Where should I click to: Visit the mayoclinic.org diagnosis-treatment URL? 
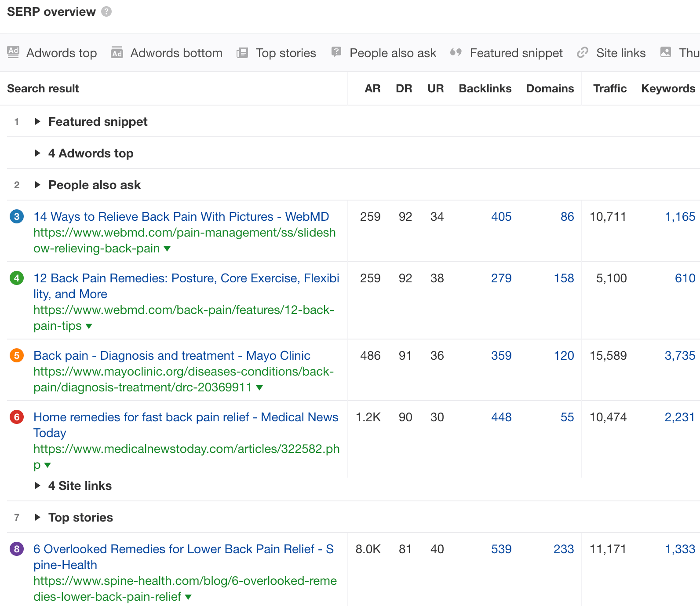click(184, 379)
